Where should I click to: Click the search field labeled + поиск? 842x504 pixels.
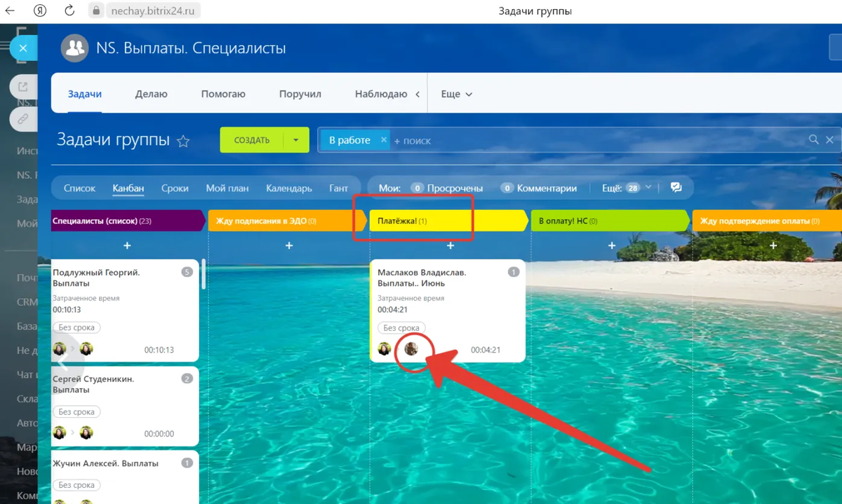click(596, 140)
